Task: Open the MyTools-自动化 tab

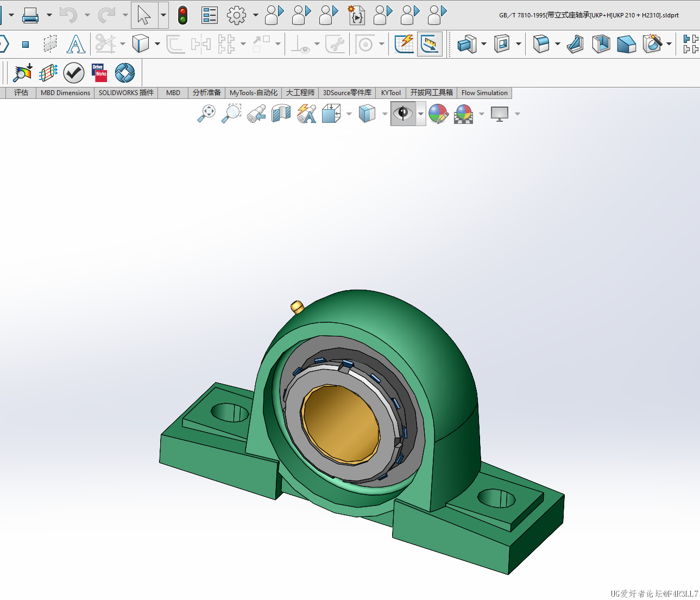Action: [x=254, y=93]
